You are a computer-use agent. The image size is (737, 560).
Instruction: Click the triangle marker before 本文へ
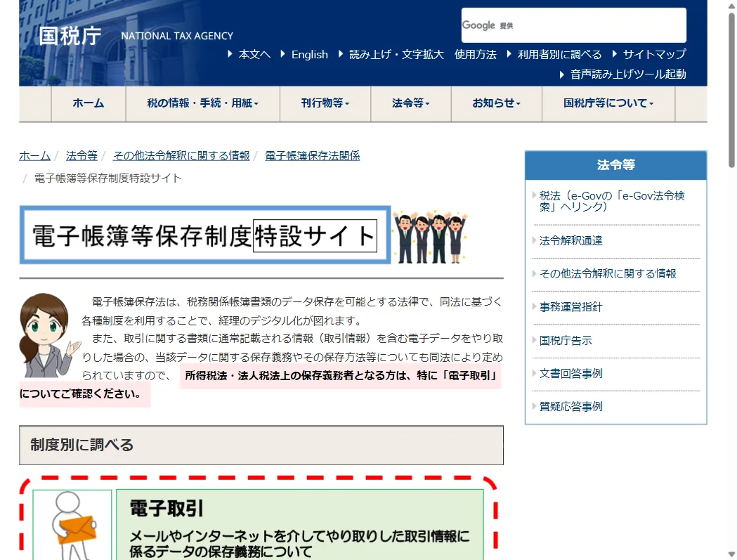pos(230,54)
